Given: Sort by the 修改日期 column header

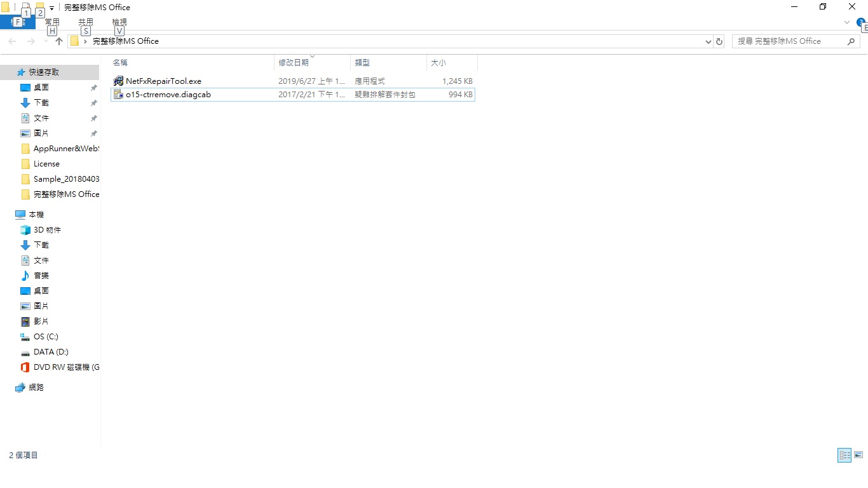Looking at the screenshot, I should pos(313,62).
